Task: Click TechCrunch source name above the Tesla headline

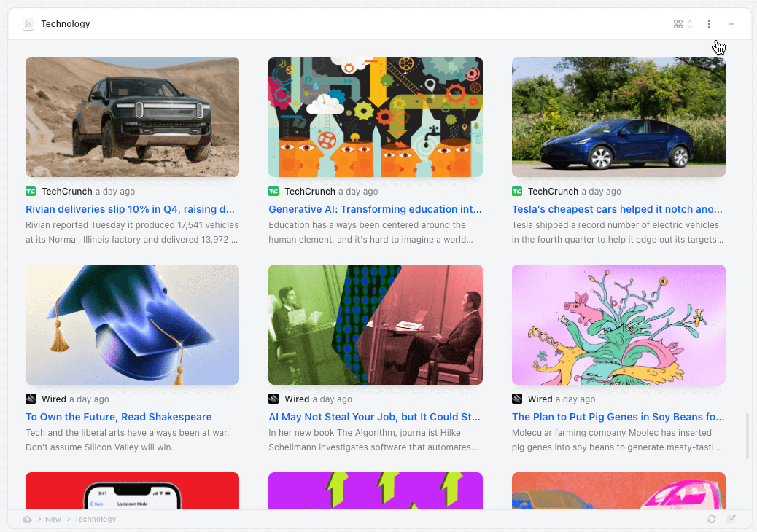Action: point(553,191)
